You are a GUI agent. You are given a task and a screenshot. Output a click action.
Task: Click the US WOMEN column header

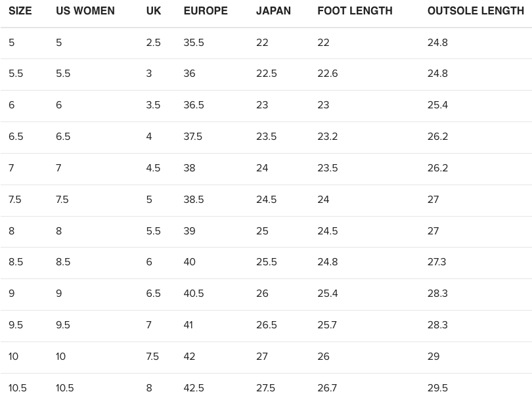coord(85,11)
